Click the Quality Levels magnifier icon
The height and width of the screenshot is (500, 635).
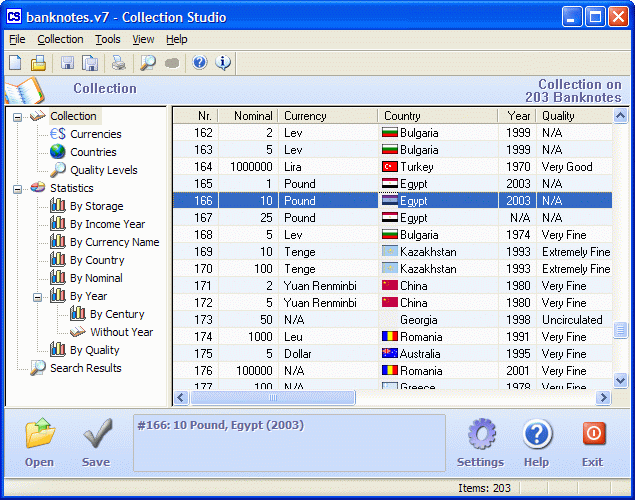pos(58,170)
